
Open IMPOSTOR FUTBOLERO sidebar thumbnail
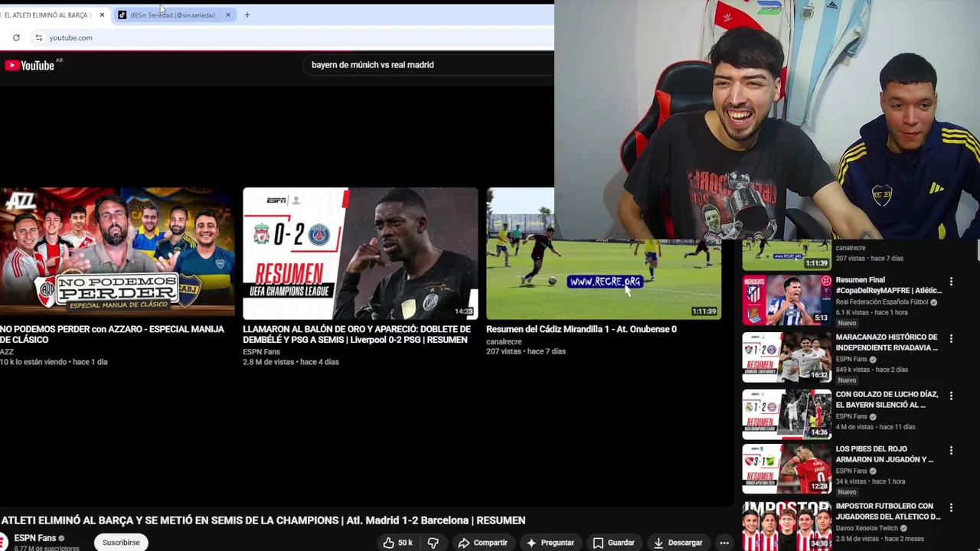[786, 526]
